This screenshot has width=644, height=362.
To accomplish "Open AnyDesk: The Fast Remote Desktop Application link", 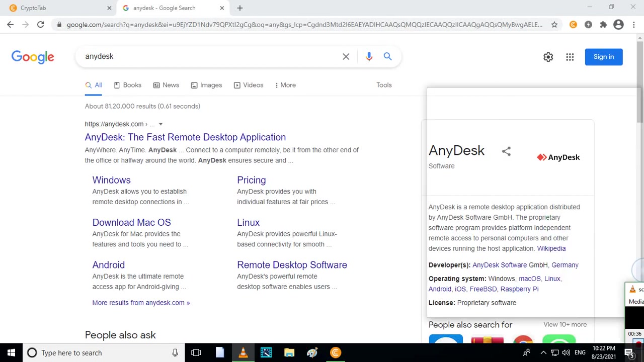I will [185, 137].
